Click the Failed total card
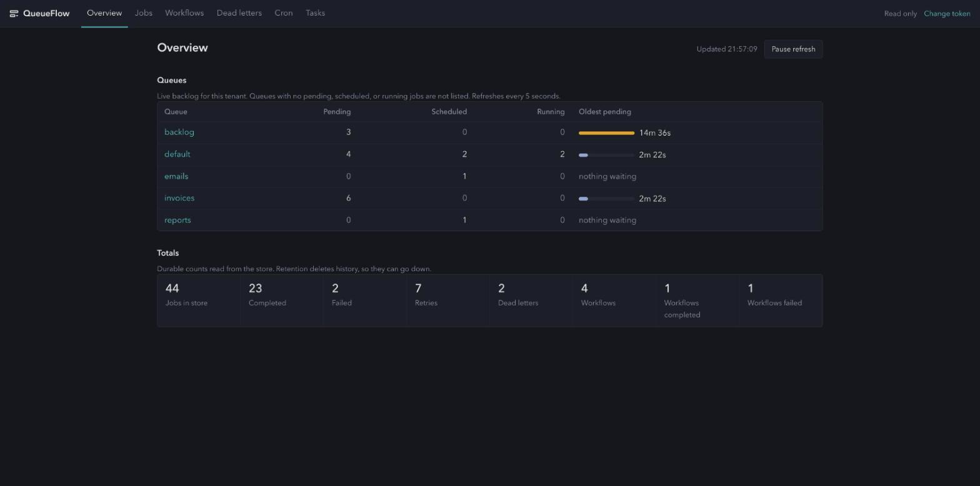This screenshot has width=980, height=486. pos(365,300)
